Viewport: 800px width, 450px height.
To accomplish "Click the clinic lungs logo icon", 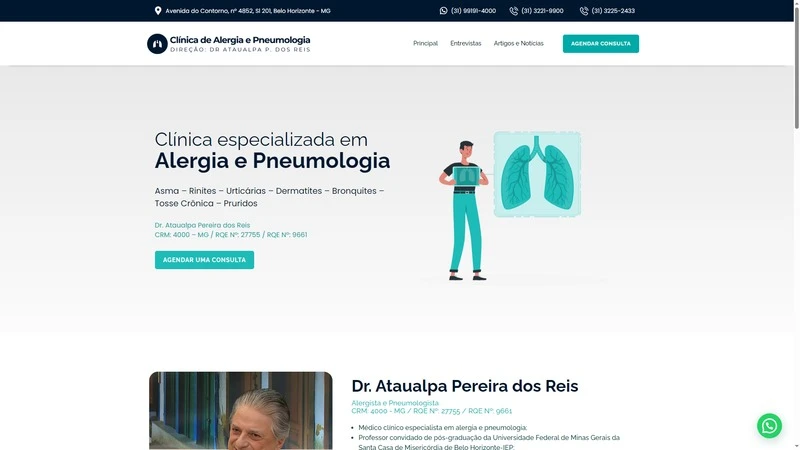I will 157,44.
